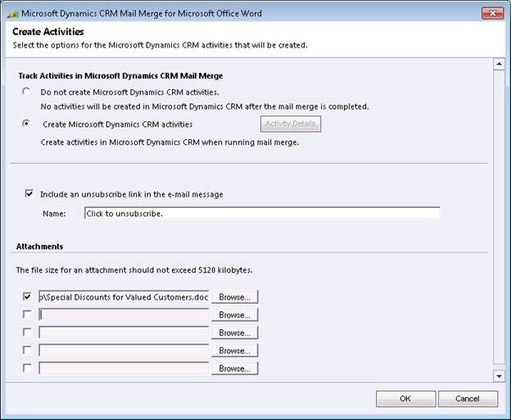Viewport: 511px width, 420px height.
Task: Cancel the Create Activities dialog
Action: pos(468,399)
